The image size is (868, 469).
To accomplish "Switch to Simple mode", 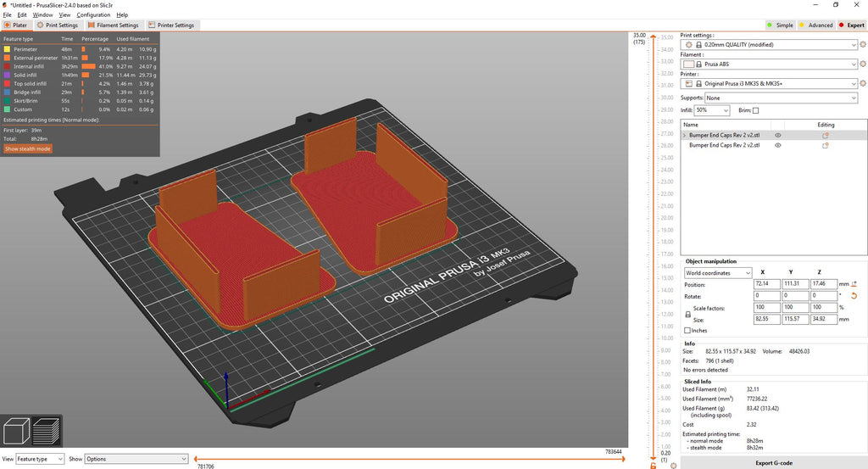I will (781, 25).
